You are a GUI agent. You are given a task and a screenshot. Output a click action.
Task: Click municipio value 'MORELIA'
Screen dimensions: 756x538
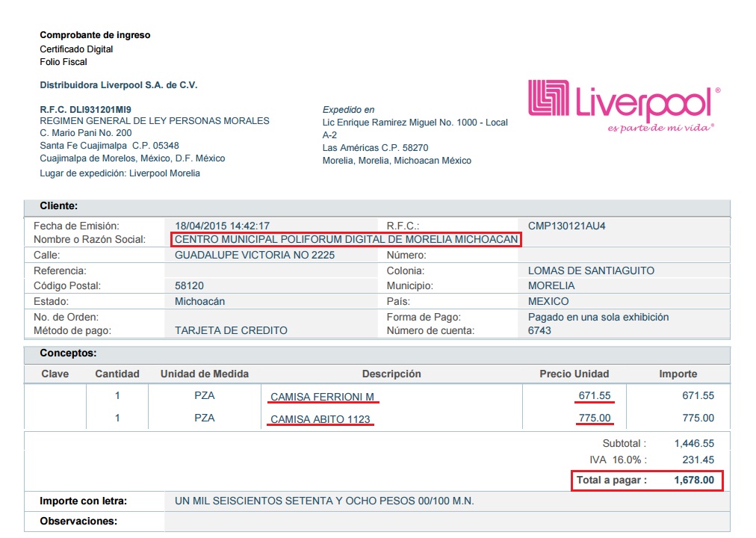pyautogui.click(x=551, y=286)
